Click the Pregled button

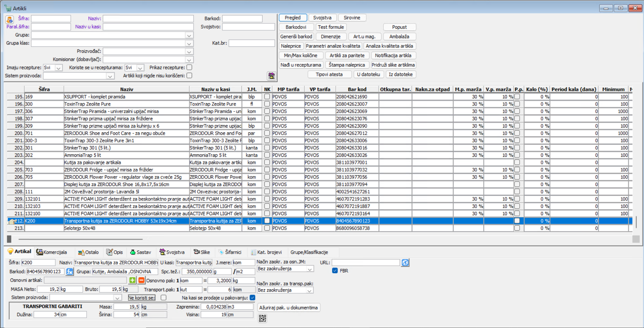(293, 18)
